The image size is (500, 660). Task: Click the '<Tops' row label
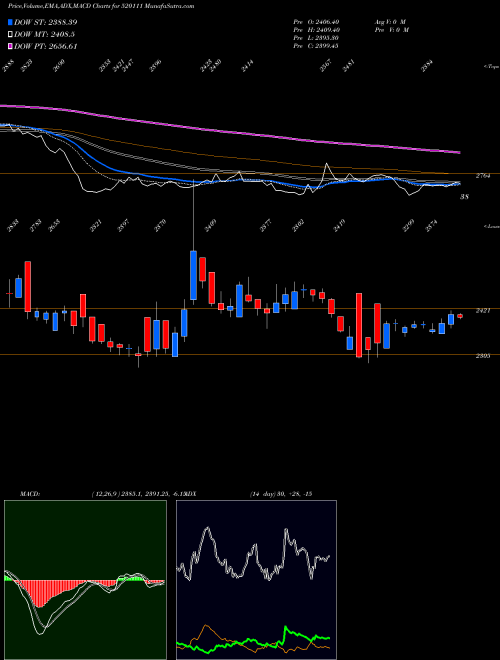490,67
